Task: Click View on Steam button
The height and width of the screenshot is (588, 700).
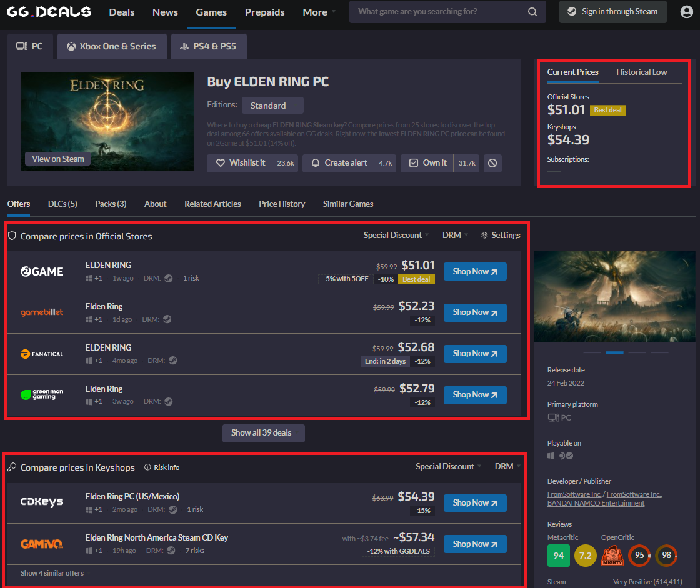Action: [x=58, y=159]
